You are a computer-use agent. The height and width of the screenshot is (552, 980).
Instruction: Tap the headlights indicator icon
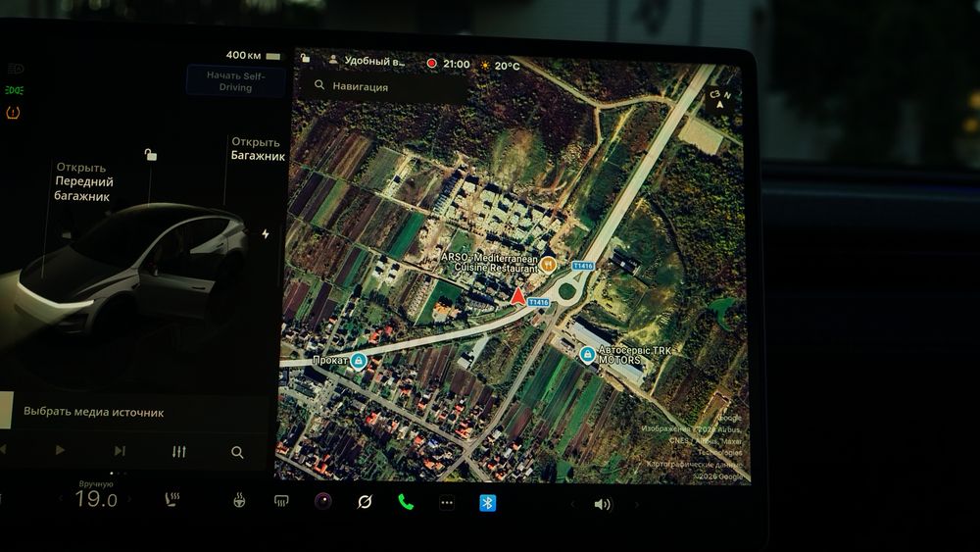click(16, 69)
